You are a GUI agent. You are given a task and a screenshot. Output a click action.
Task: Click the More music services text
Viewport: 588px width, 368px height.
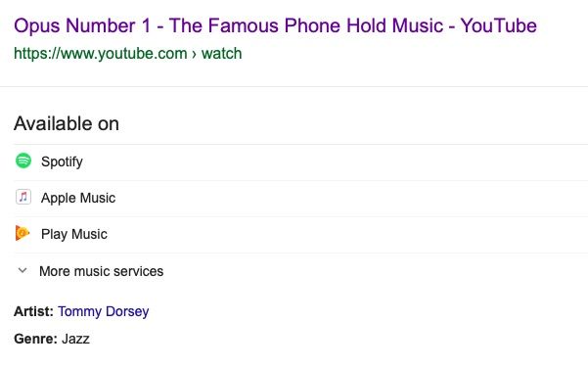[x=101, y=271]
